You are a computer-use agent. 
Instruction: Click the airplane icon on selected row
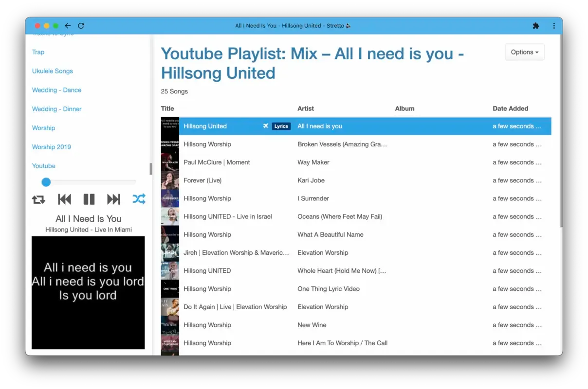coord(265,126)
